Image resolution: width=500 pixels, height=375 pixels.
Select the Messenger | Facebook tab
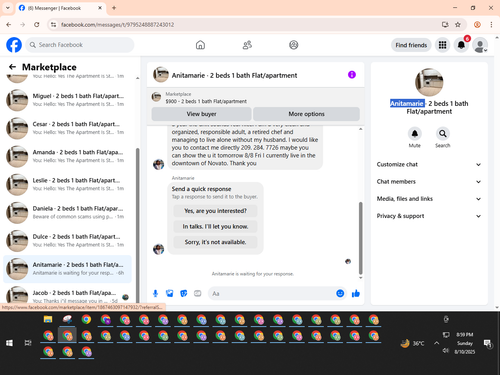[60, 8]
